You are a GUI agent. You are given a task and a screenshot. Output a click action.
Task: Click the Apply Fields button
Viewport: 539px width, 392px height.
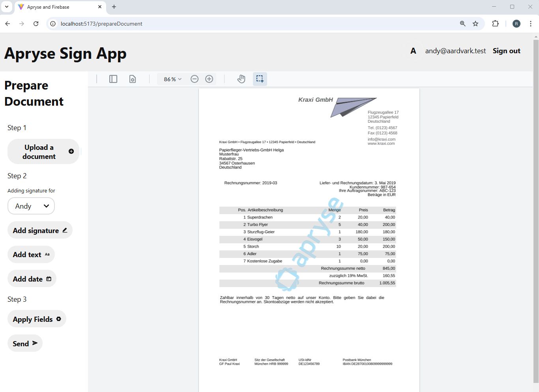point(37,319)
